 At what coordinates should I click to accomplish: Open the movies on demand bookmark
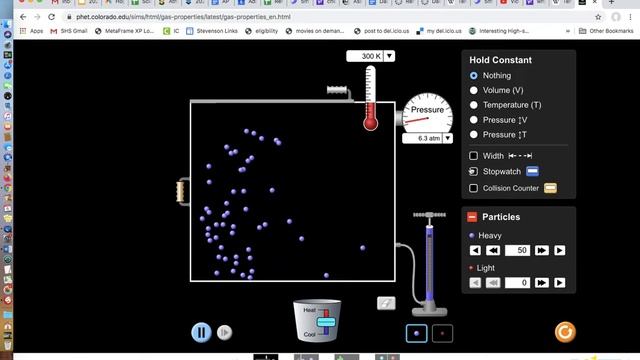(315, 31)
